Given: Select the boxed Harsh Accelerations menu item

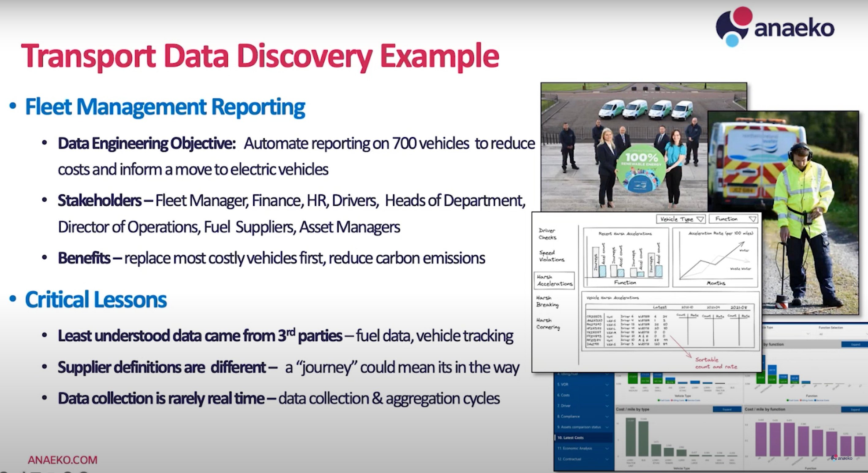Looking at the screenshot, I should [x=554, y=280].
